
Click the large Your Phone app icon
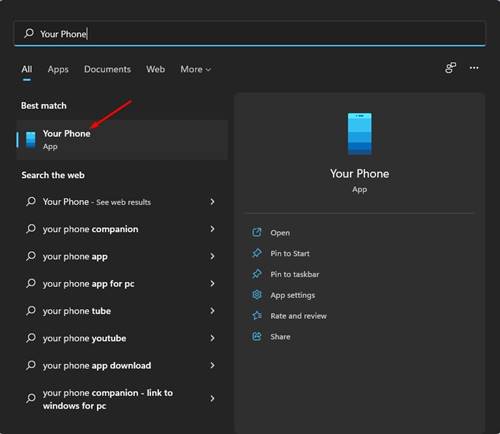pyautogui.click(x=359, y=134)
